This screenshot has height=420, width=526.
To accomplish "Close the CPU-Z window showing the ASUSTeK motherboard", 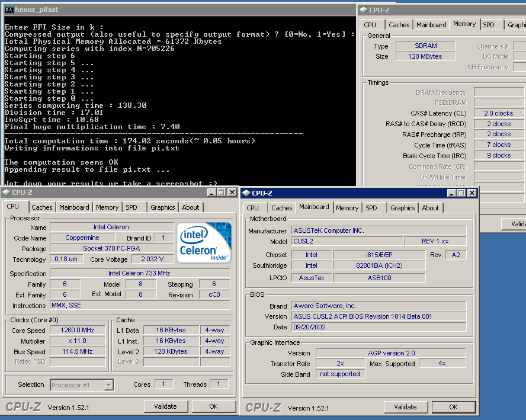I will coord(472,193).
